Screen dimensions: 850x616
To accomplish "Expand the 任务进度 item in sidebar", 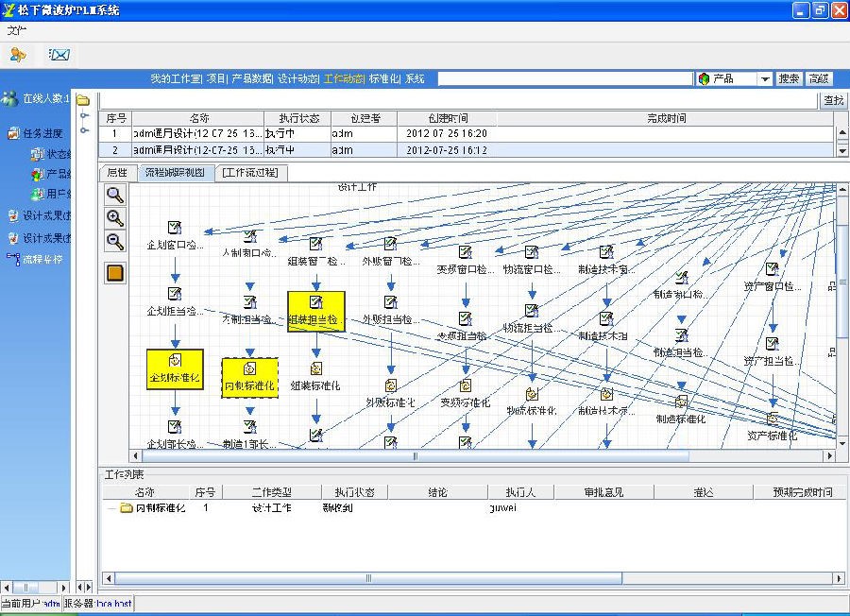I will point(42,133).
